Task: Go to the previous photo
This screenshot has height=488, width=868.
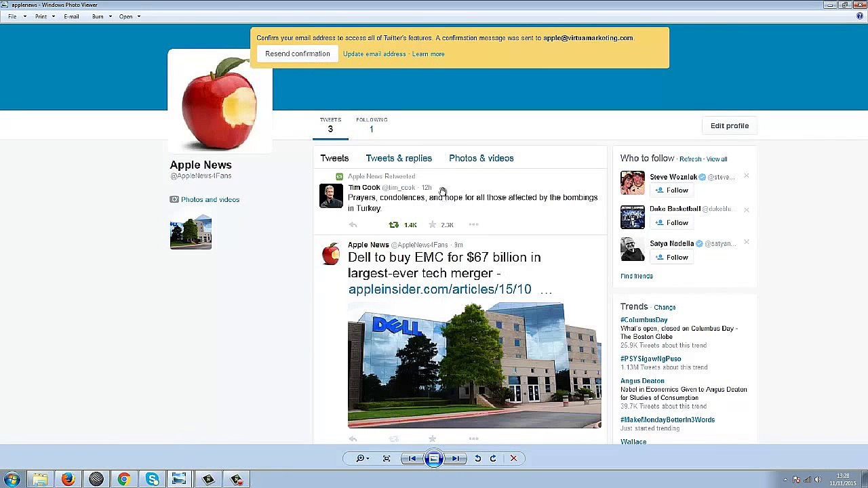Action: 412,459
